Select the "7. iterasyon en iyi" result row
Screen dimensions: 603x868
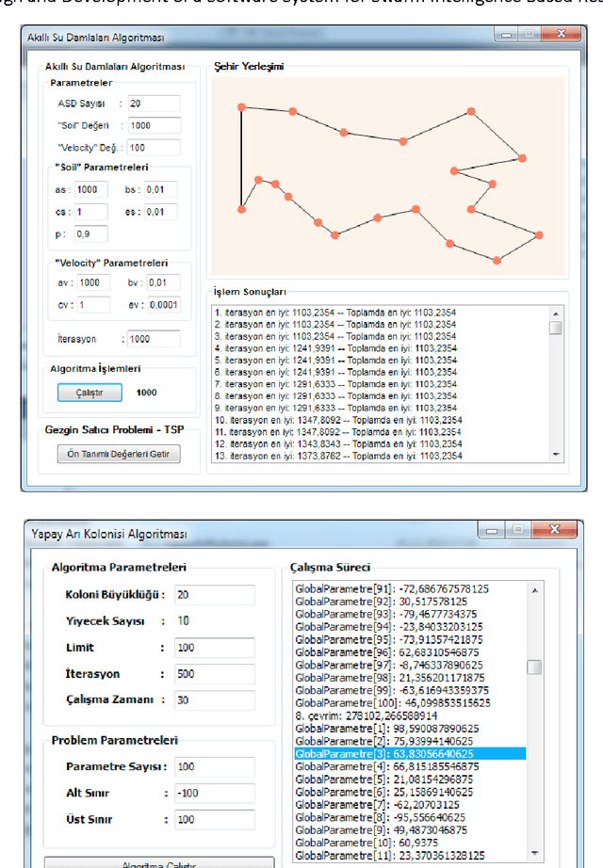335,384
